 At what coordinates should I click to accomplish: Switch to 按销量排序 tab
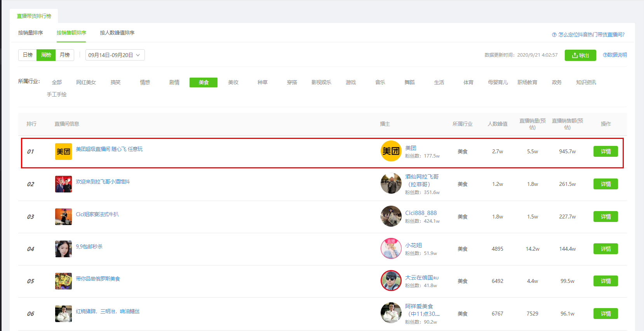pos(30,33)
